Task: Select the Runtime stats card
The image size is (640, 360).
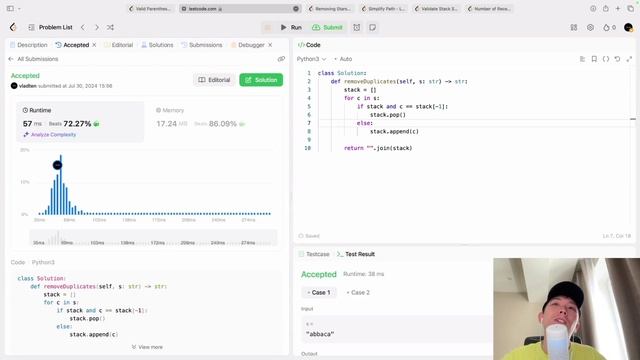Action: (x=80, y=121)
